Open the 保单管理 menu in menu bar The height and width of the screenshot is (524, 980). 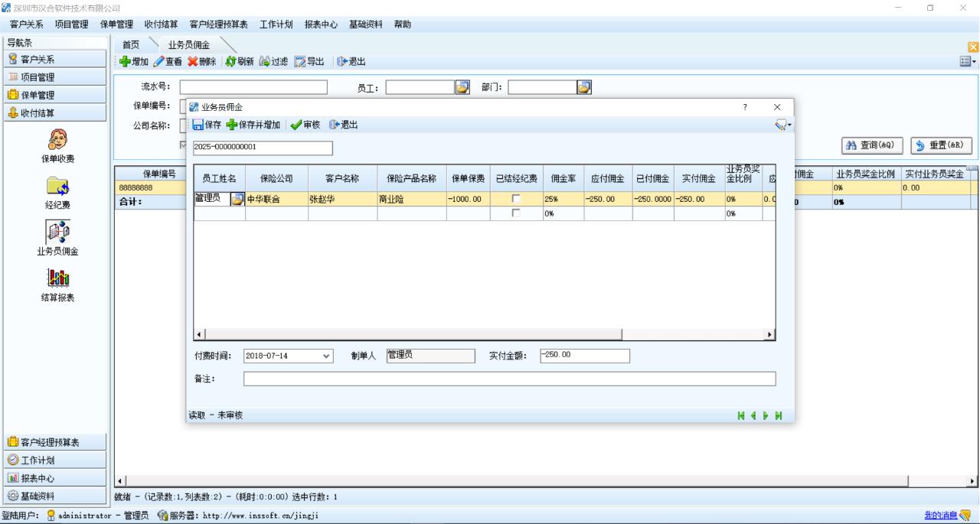point(116,24)
